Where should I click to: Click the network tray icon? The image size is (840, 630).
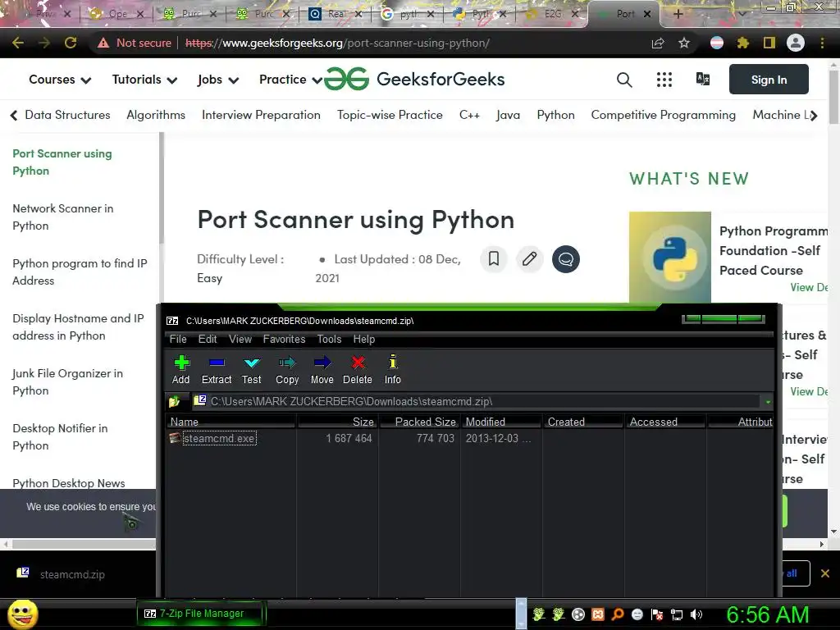[677, 614]
